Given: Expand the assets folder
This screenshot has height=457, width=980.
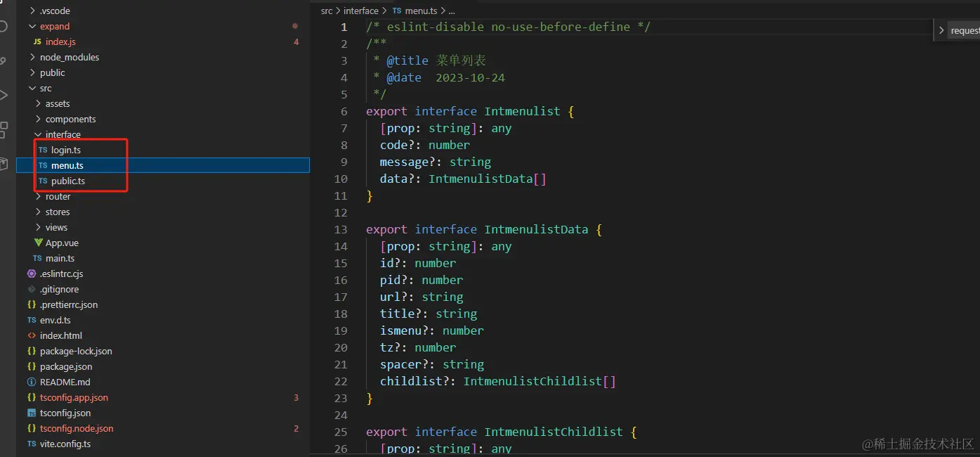Looking at the screenshot, I should 38,104.
